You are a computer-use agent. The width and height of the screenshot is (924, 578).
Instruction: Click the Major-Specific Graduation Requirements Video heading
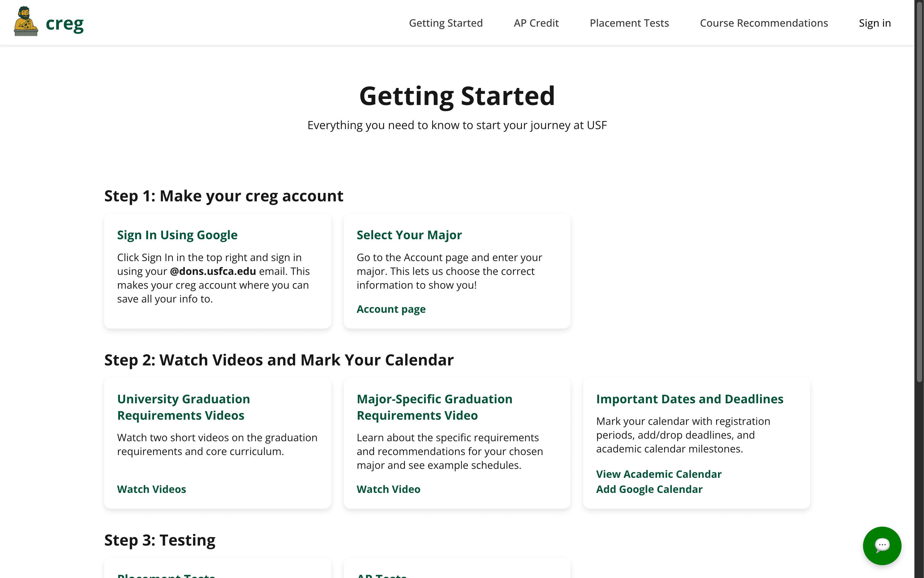tap(434, 407)
